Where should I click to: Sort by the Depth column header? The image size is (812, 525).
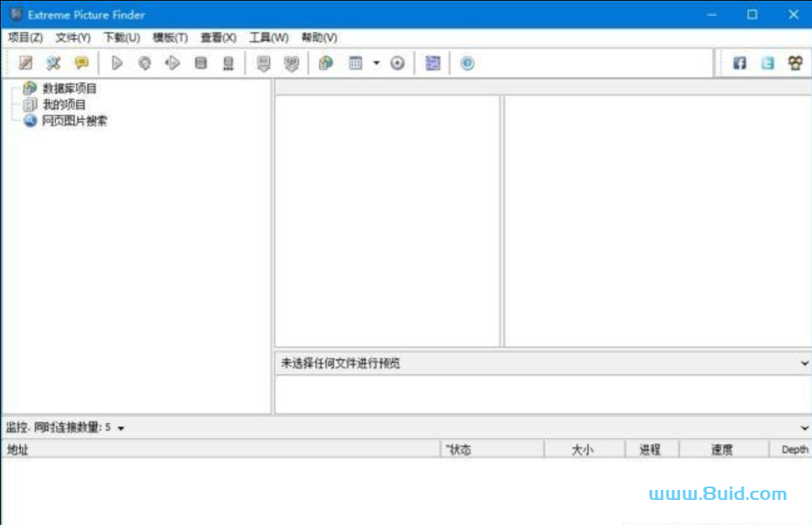[791, 449]
